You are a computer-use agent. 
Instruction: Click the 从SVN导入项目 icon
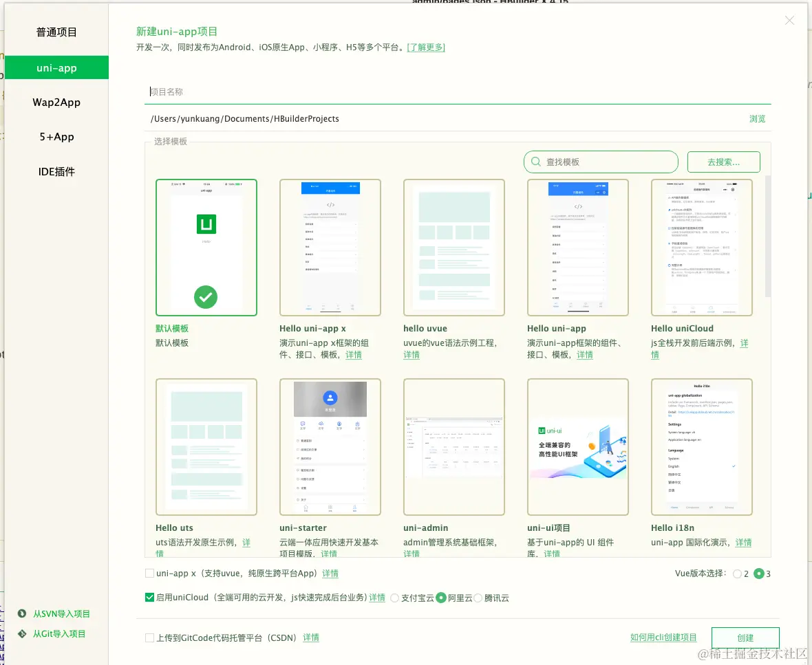pyautogui.click(x=22, y=613)
